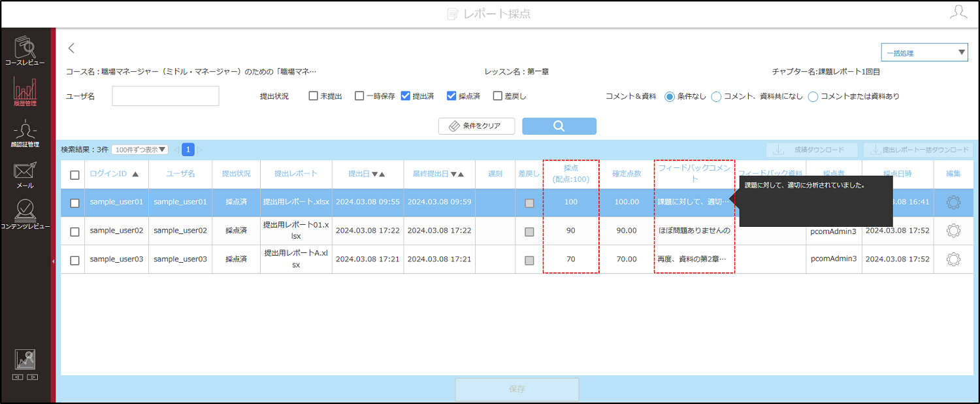Click the ユーザ名 column header

pyautogui.click(x=180, y=174)
